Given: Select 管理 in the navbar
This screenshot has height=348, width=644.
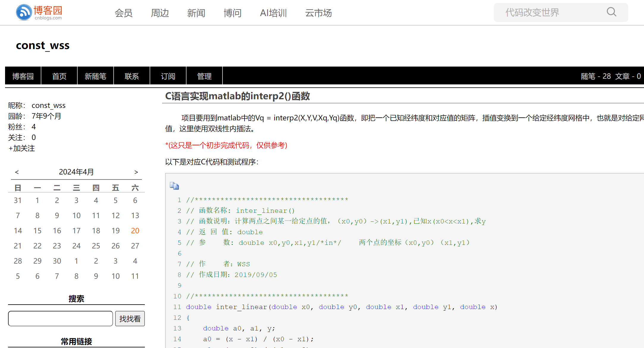Looking at the screenshot, I should point(204,76).
